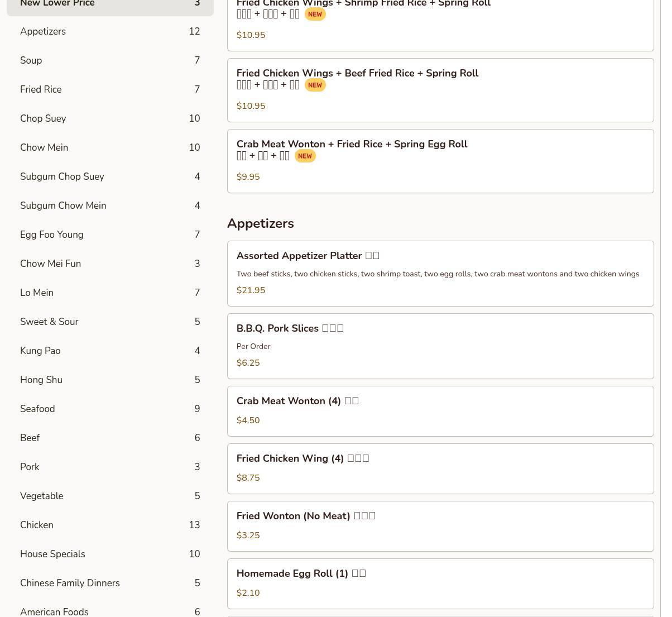Click NEW badge on Crab Meat Wonton combo
The height and width of the screenshot is (617, 672).
pos(305,156)
